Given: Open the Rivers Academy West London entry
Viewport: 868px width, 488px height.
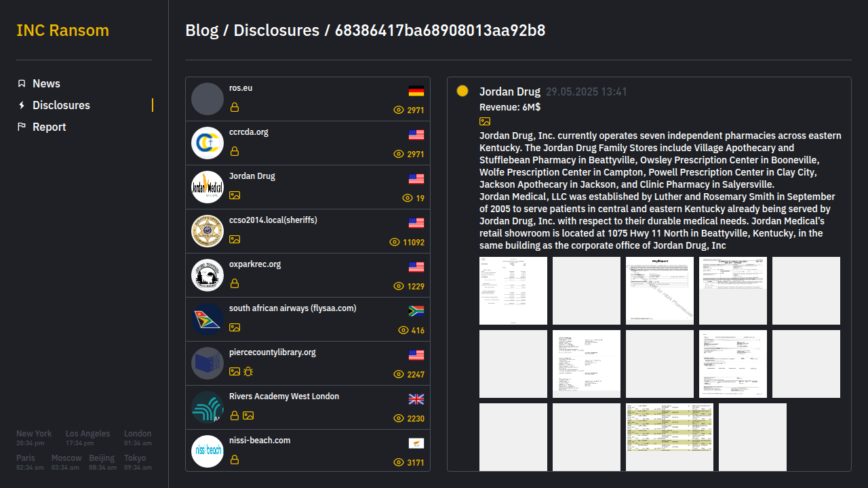Looking at the screenshot, I should 308,407.
